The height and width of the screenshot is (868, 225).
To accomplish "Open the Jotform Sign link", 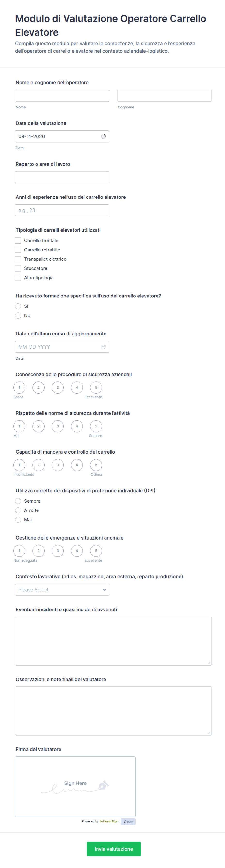I will pos(109,822).
